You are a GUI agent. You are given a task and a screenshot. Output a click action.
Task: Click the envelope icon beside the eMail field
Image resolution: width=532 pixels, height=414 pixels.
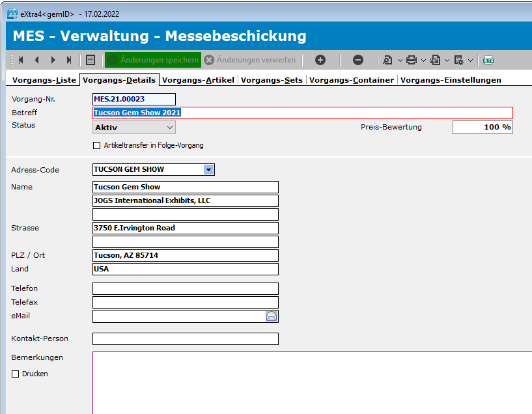click(272, 316)
